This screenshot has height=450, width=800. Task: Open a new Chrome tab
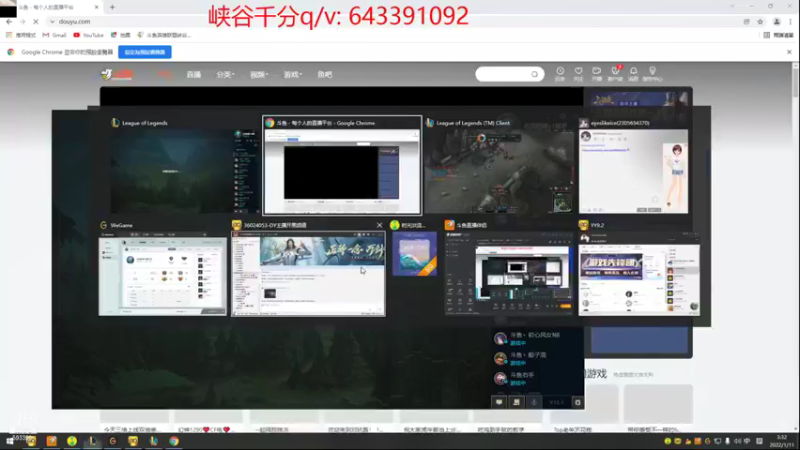pos(112,7)
